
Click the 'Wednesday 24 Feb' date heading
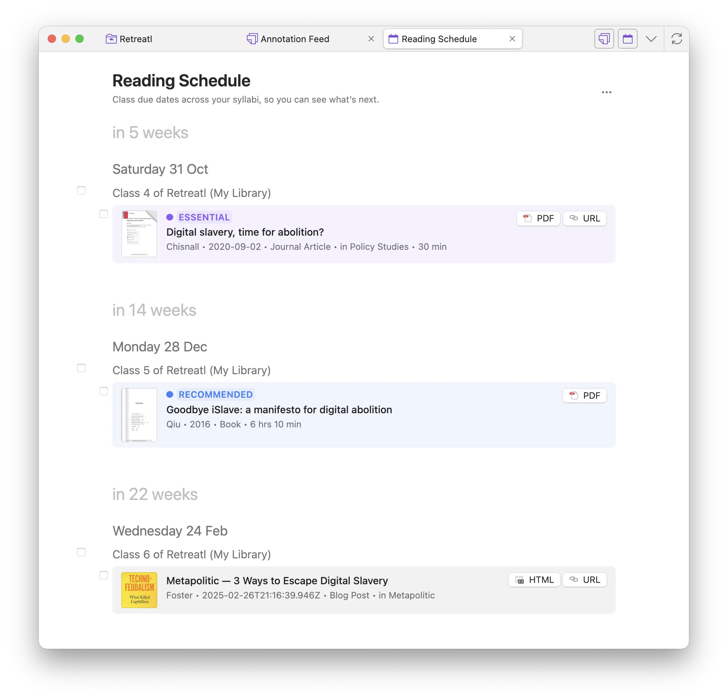tap(170, 531)
